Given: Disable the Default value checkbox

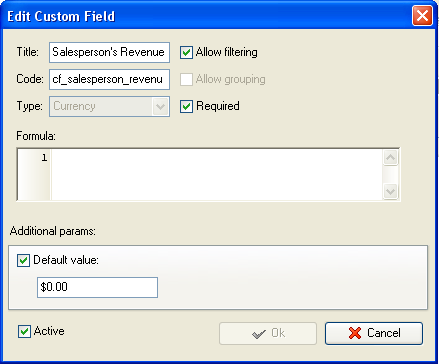Looking at the screenshot, I should click(23, 261).
